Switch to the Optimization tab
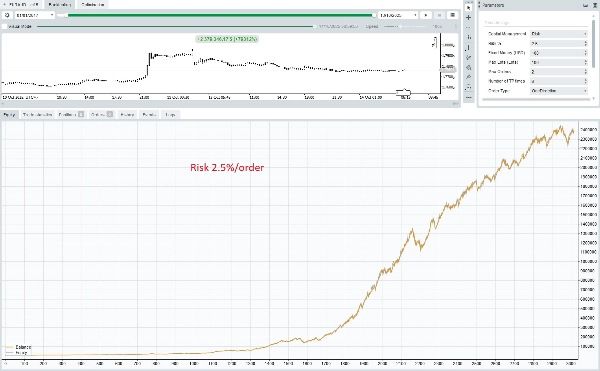The height and width of the screenshot is (371, 600). point(93,5)
